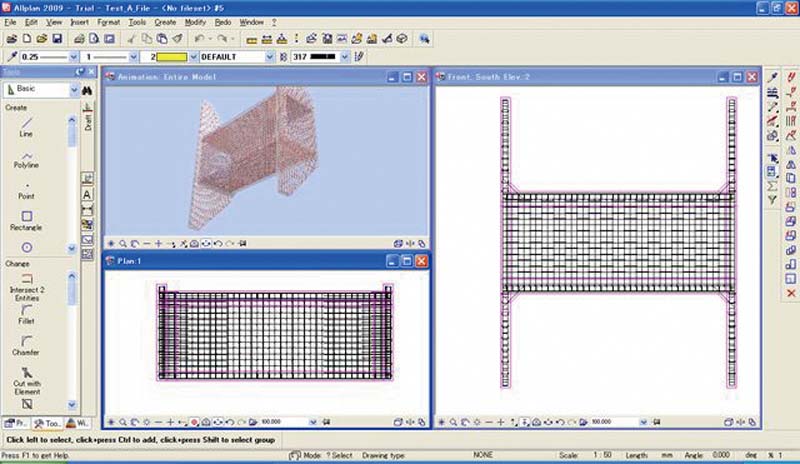Pick the Chamfer tool
This screenshot has width=800, height=464.
pyautogui.click(x=27, y=344)
